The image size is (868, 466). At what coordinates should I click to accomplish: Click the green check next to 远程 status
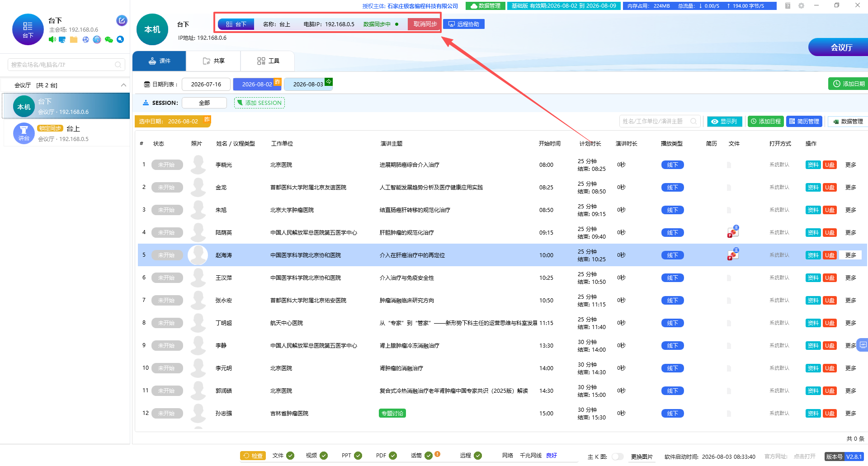coord(478,456)
